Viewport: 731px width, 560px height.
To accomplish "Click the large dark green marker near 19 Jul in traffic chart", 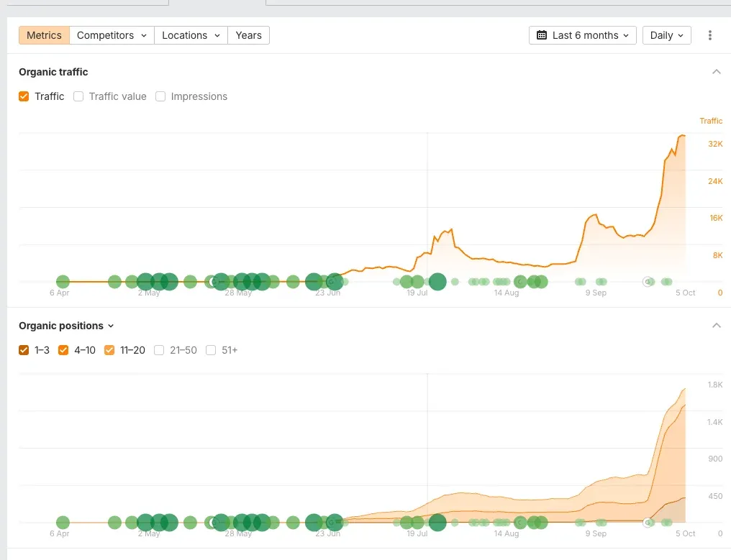I will coord(437,281).
